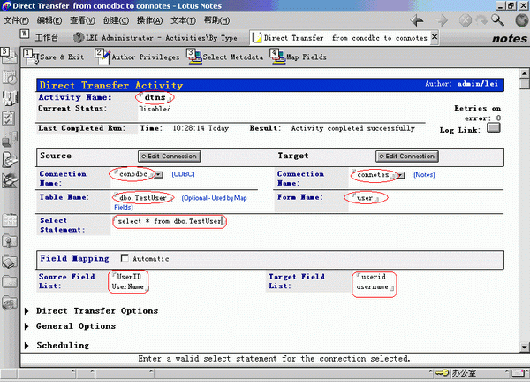Click the Table Name field dbo.TestUser
Screen dimensions: 530x382
[x=143, y=198]
